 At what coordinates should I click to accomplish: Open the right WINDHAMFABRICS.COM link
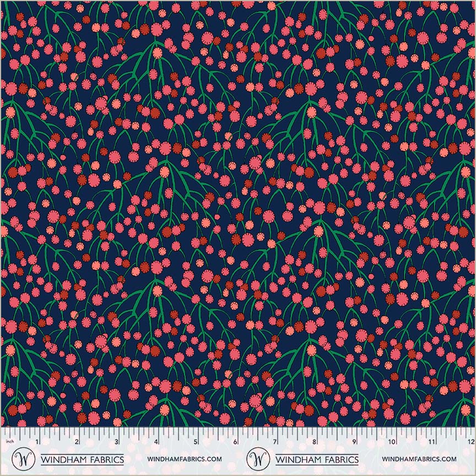click(x=419, y=459)
